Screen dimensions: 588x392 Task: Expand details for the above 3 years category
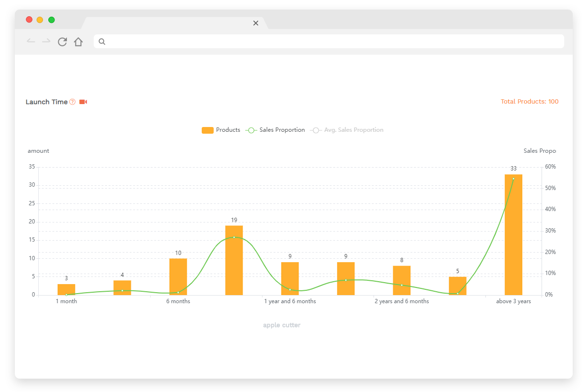tap(512, 301)
